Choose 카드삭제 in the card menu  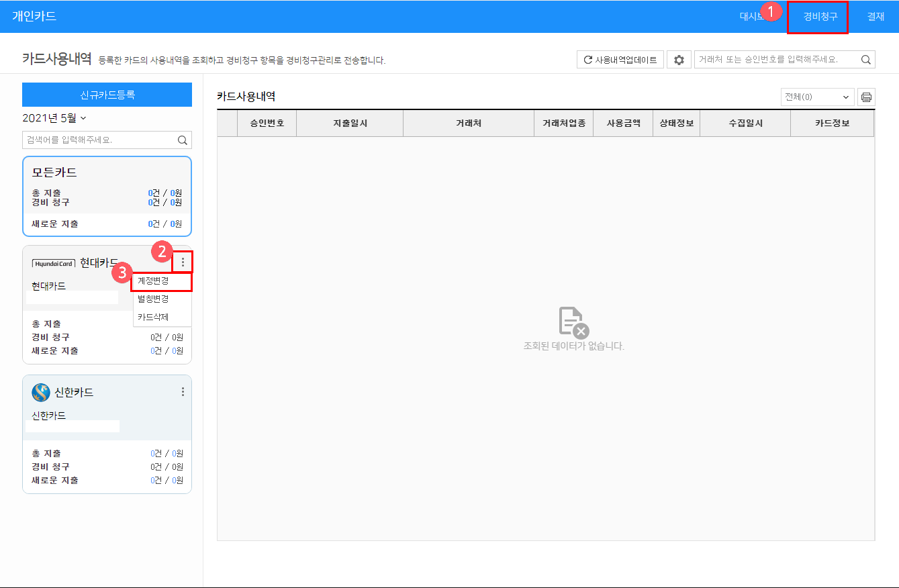point(154,317)
